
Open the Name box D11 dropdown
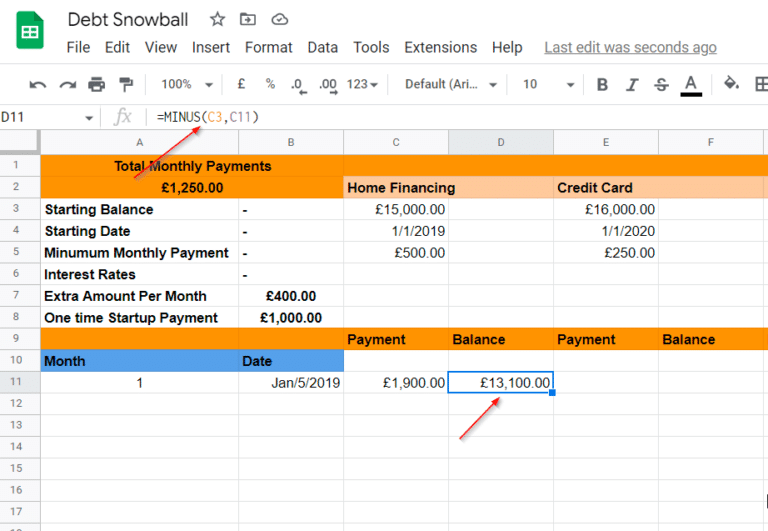tap(89, 118)
